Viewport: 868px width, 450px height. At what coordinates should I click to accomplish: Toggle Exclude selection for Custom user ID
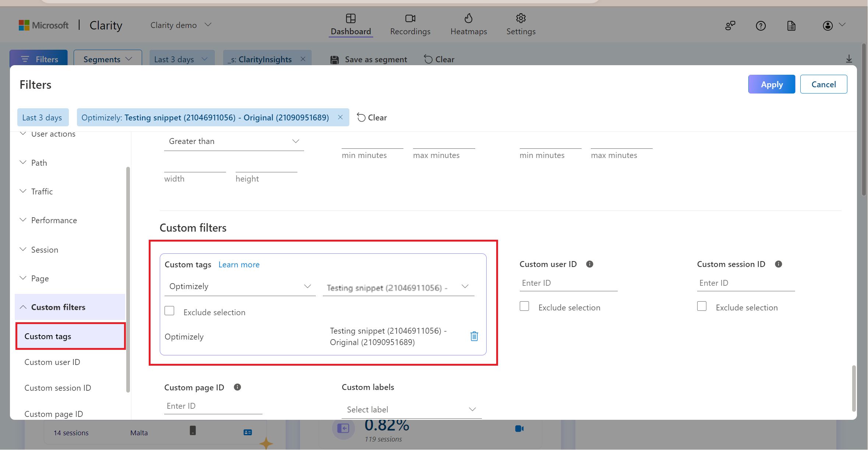click(x=524, y=306)
